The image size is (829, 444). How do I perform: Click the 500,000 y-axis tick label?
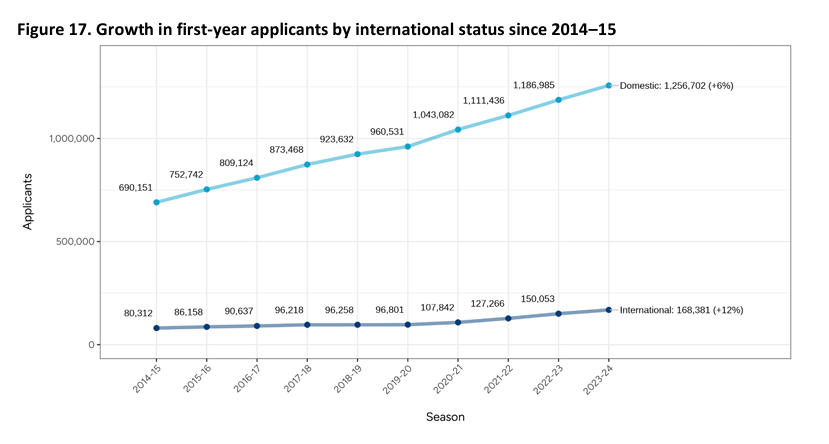pos(77,242)
